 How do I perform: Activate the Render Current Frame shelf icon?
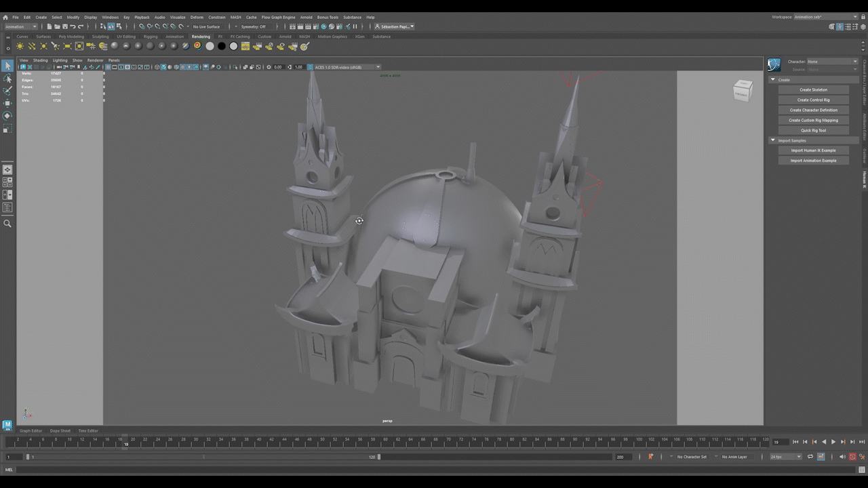point(256,46)
